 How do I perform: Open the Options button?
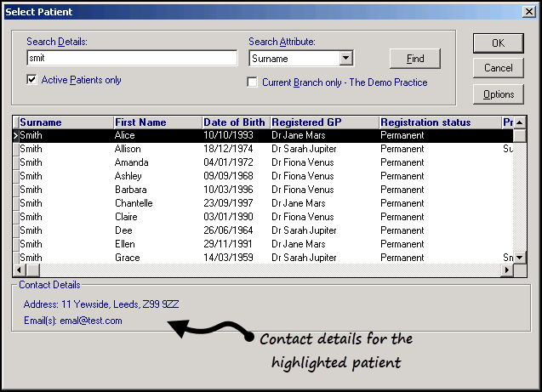[x=498, y=94]
